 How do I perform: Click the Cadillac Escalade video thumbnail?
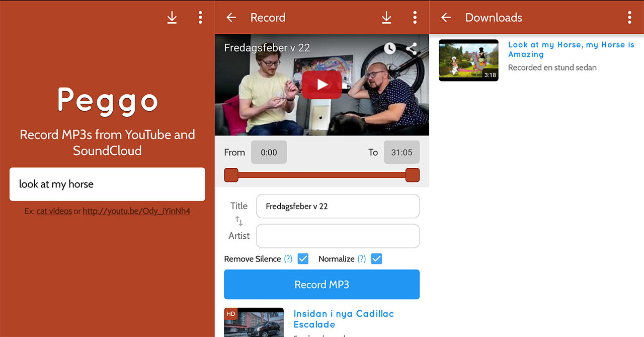254,322
